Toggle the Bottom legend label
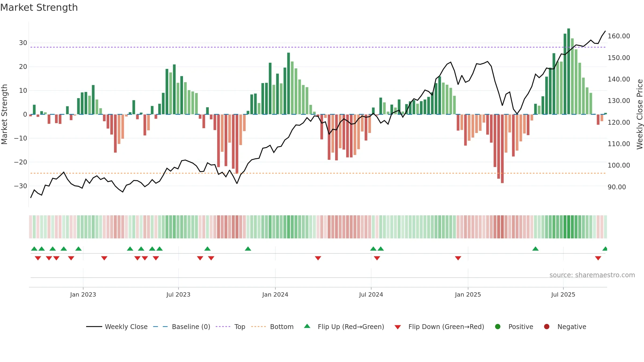Viewport: 644px width, 362px height. (x=282, y=327)
